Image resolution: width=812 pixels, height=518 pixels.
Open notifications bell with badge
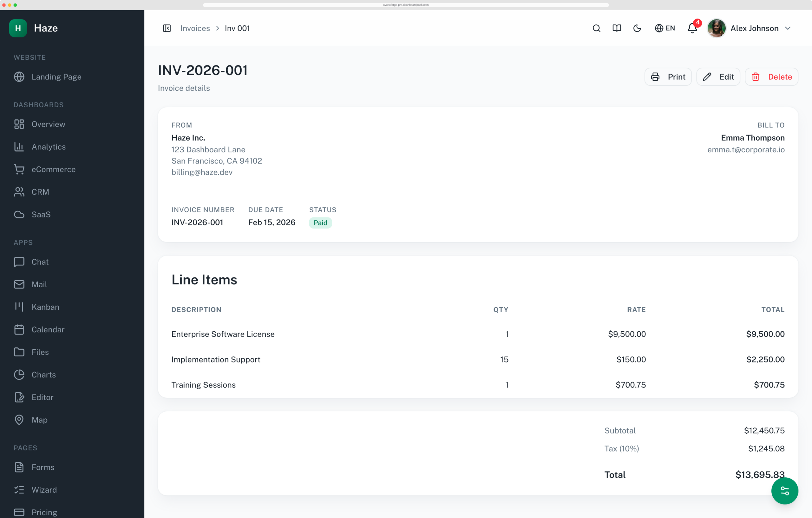click(x=693, y=28)
